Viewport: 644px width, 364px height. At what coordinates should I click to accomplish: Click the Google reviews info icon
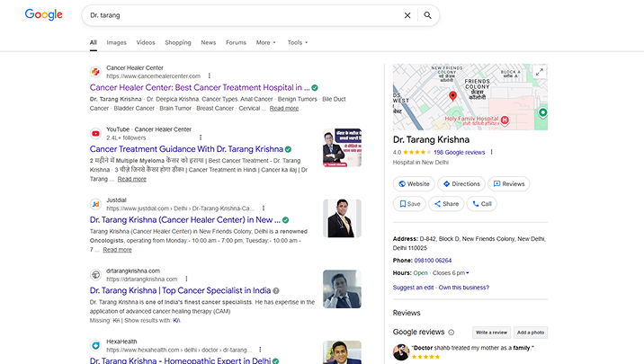tap(452, 333)
